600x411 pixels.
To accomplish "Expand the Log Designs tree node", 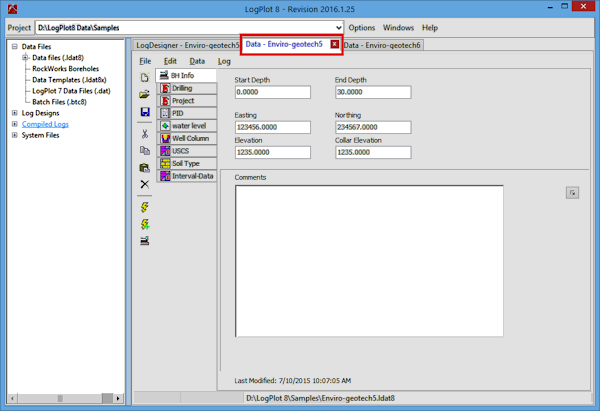I will (14, 113).
